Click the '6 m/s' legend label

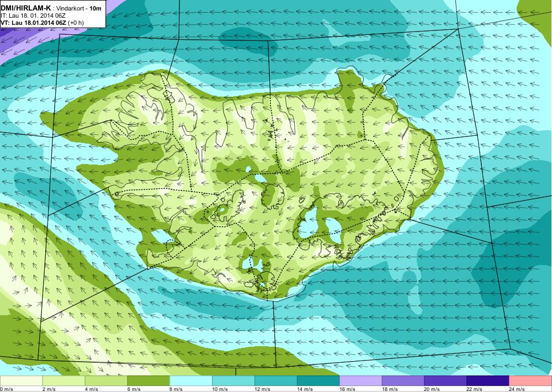(134, 389)
